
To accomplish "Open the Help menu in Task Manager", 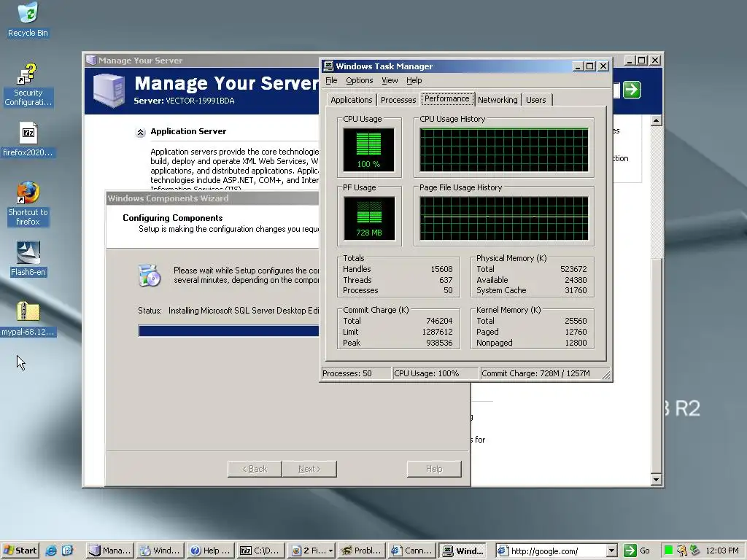I will point(414,80).
